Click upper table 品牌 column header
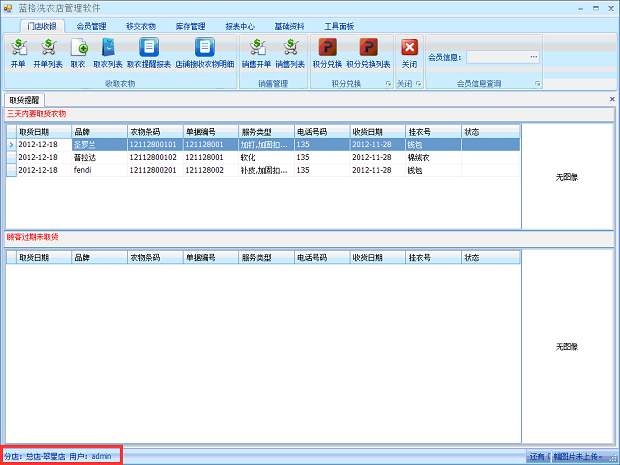Image resolution: width=620 pixels, height=465 pixels. pos(100,132)
